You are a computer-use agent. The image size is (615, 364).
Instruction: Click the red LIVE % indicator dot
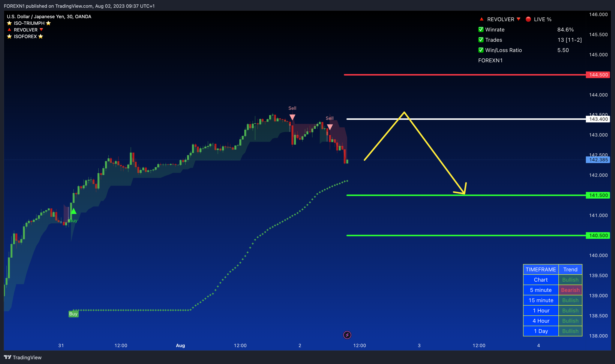coord(528,19)
